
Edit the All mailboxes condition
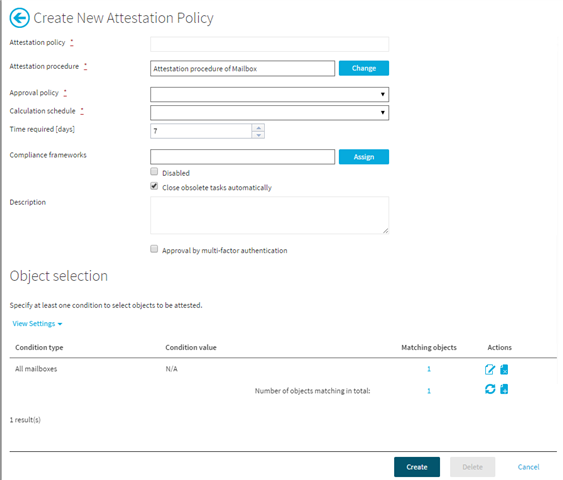[x=490, y=369]
